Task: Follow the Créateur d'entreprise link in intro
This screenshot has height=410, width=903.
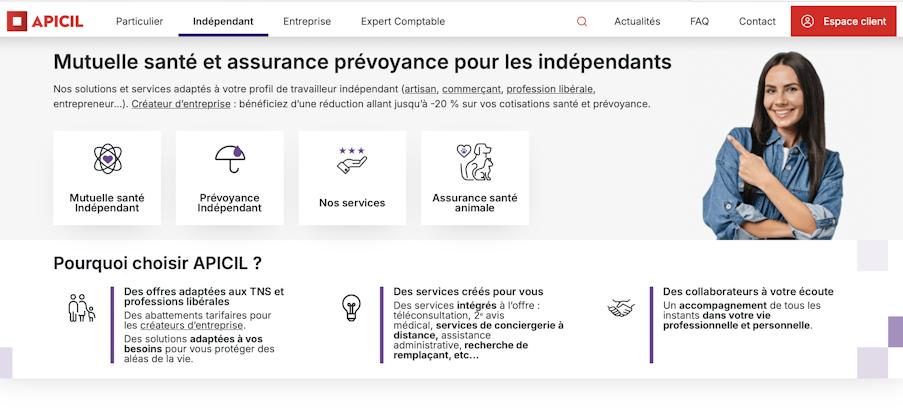Action: pos(181,104)
